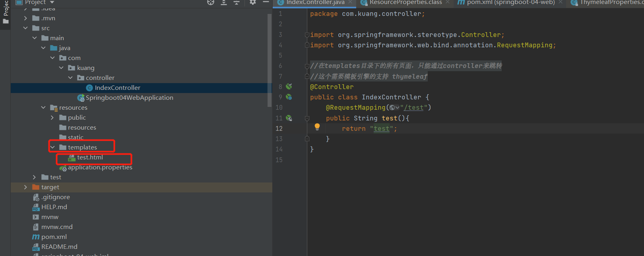This screenshot has width=644, height=256.
Task: Close the pom.xml tab
Action: 561,2
